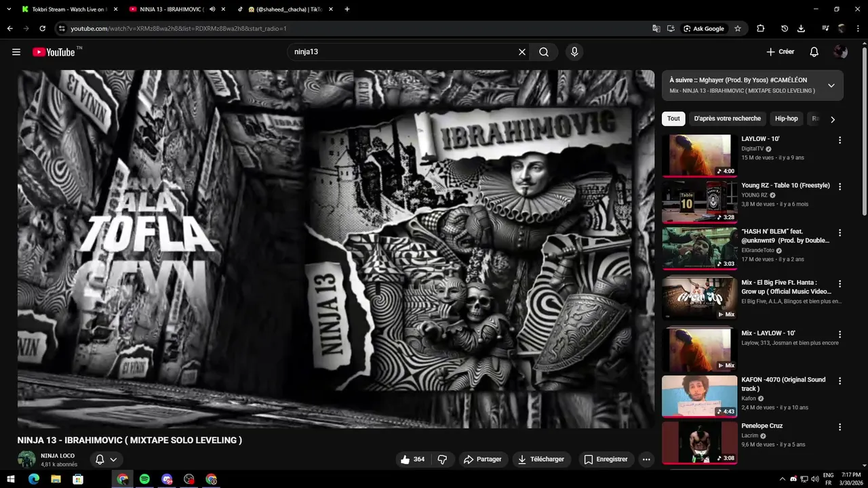Open NINJA LOCO channel name link
Screen dimensions: 868x488
click(58, 455)
